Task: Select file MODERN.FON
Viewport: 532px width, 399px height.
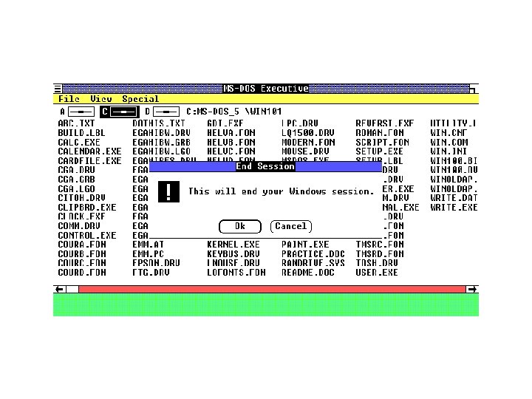Action: (308, 142)
